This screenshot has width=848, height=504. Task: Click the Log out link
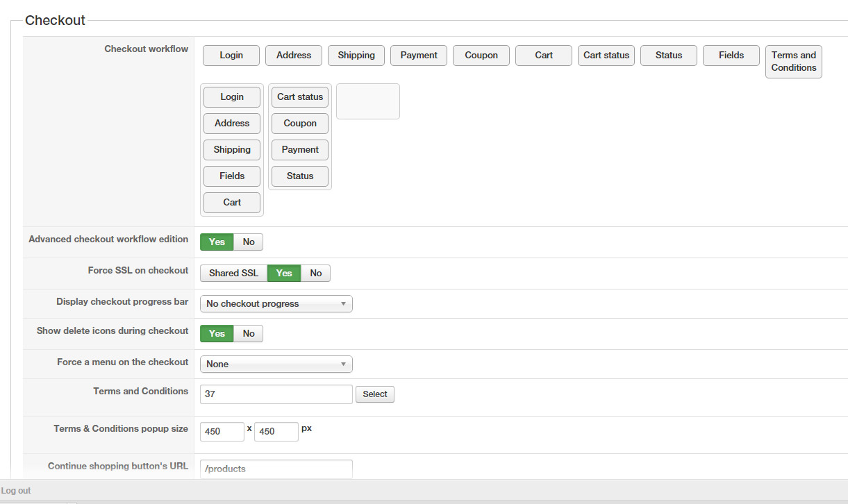(x=16, y=491)
